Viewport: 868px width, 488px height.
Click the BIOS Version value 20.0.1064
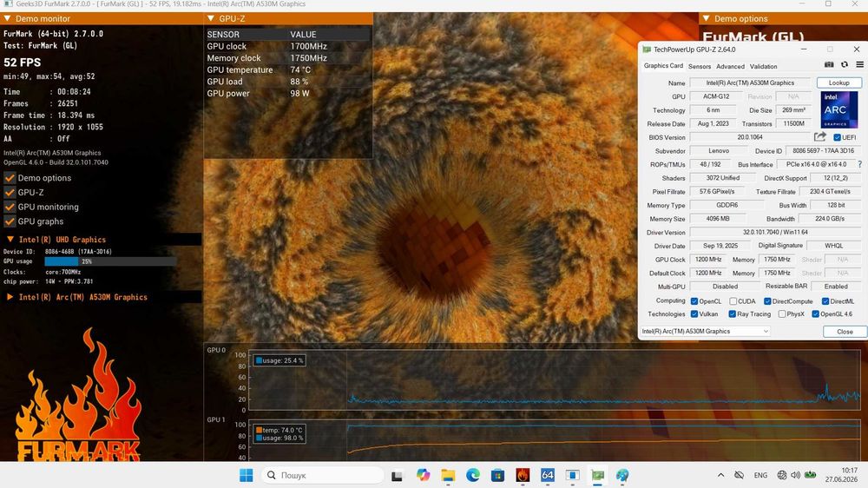coord(750,137)
